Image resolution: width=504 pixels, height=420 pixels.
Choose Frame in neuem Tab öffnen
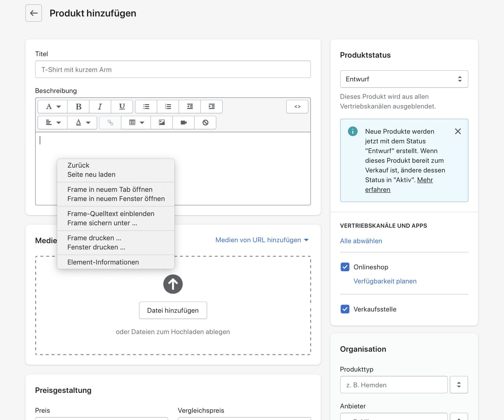point(116,189)
